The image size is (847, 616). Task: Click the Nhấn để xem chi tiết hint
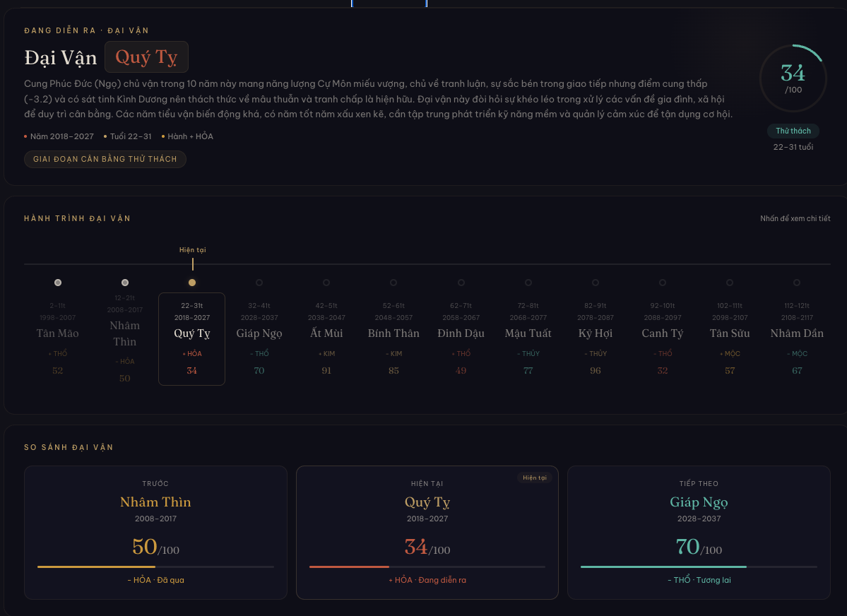795,218
